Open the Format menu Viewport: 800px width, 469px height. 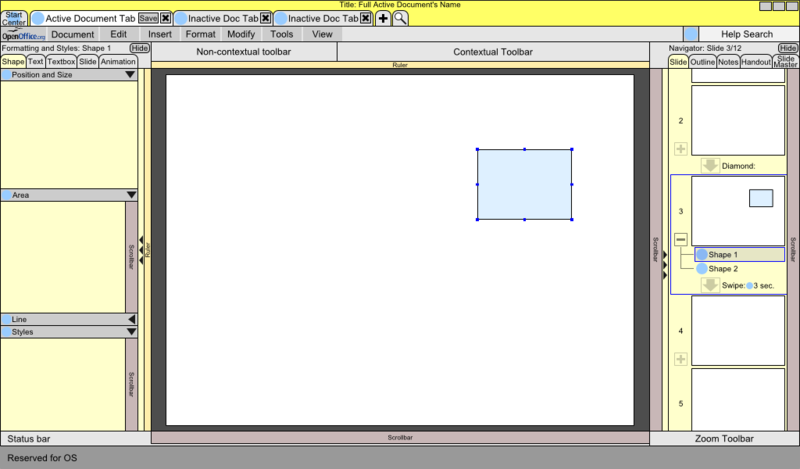coord(200,34)
